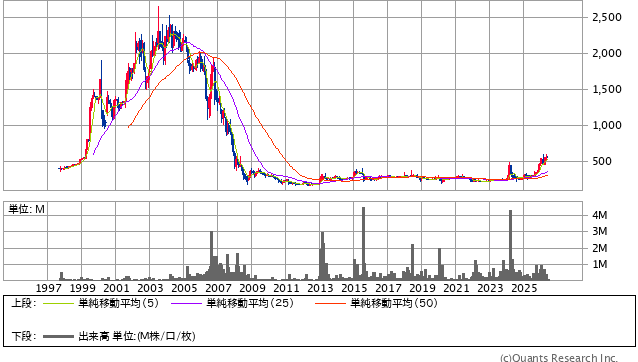Select the 単純移動平均(50) legend label
The height and width of the screenshot is (362, 638).
(394, 303)
